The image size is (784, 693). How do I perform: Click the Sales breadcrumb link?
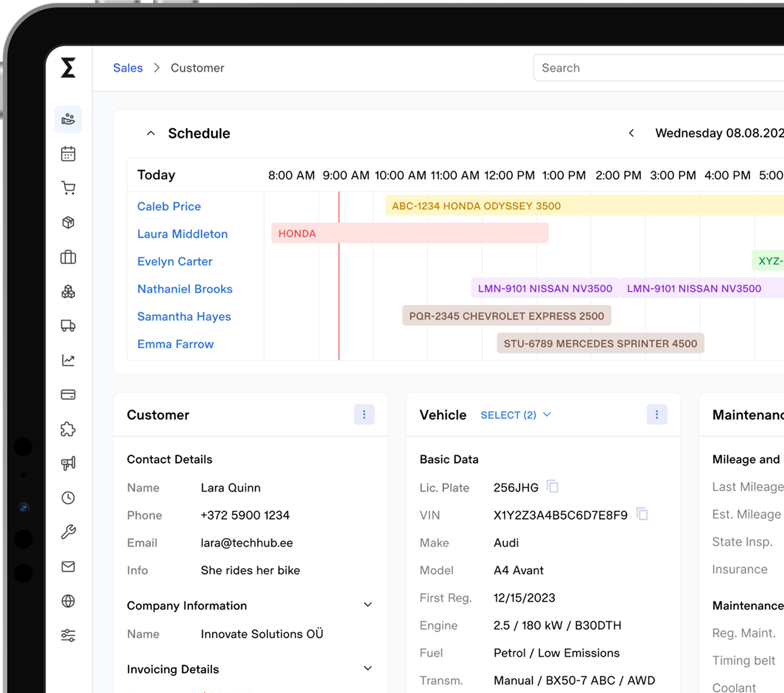click(x=128, y=68)
